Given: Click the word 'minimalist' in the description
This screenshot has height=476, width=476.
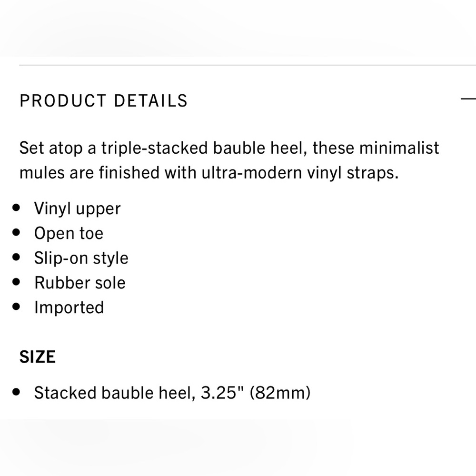Looking at the screenshot, I should point(399,148).
